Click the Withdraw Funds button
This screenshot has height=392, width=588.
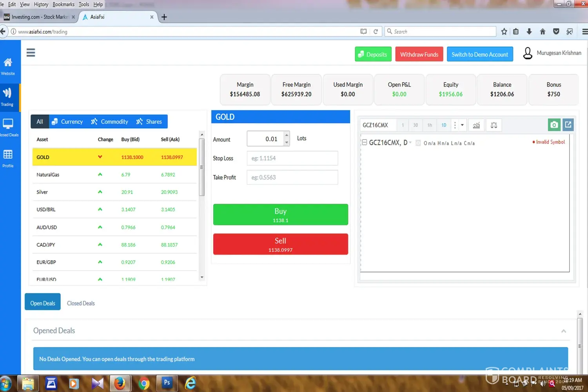point(419,54)
